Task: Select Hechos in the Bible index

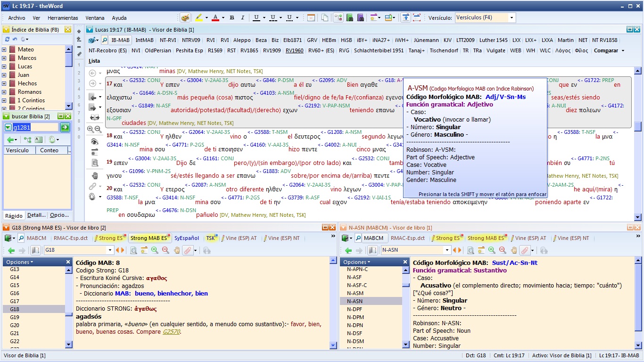Action: tap(27, 83)
